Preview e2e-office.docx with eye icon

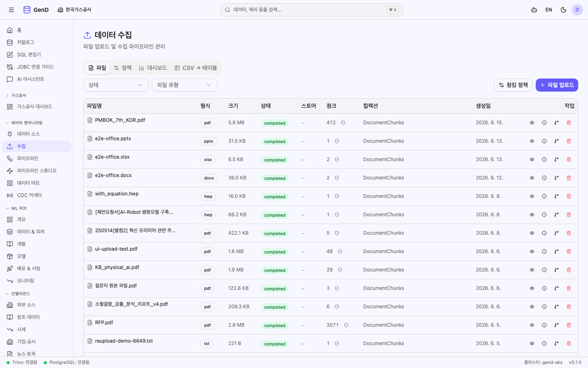point(532,178)
